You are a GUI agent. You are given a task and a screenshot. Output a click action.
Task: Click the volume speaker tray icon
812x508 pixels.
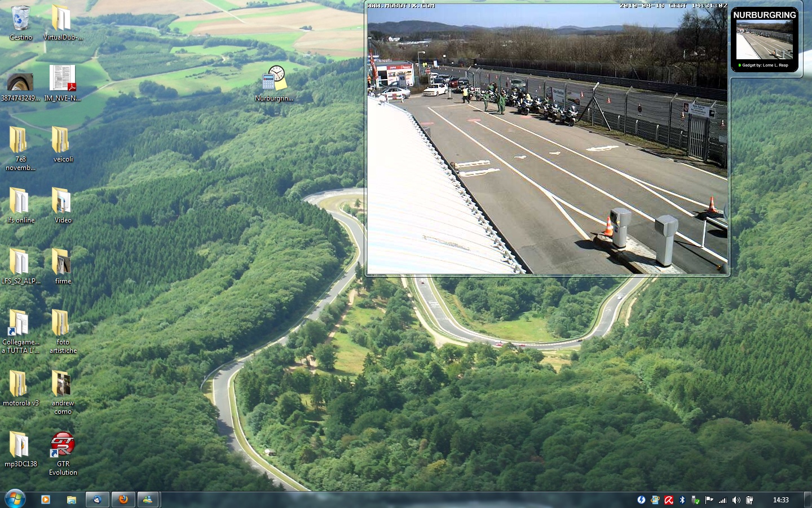click(x=736, y=500)
